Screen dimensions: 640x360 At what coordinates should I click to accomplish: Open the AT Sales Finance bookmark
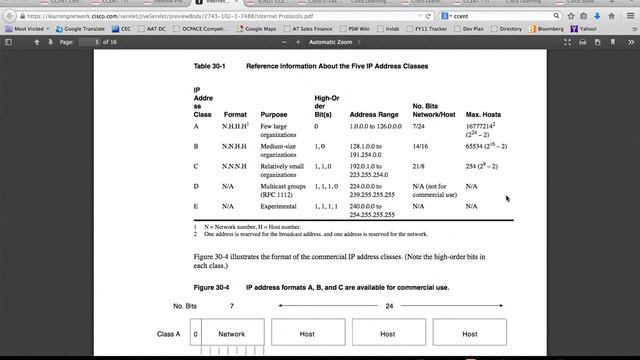click(x=308, y=29)
